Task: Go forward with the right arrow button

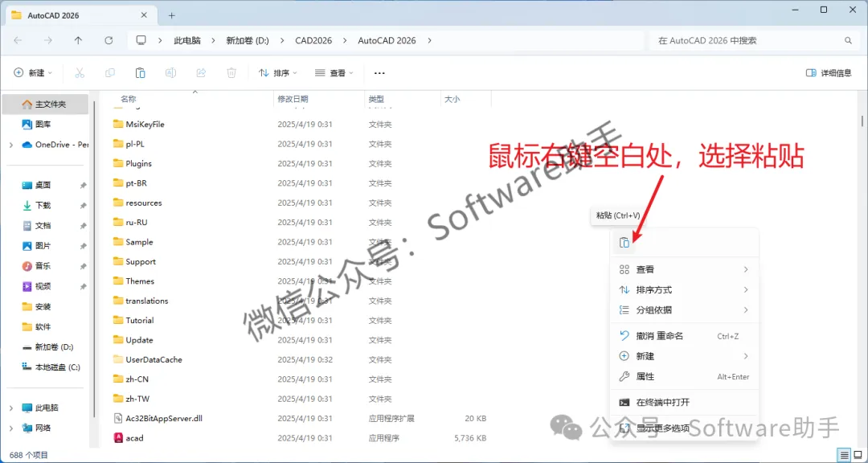Action: pos(48,40)
